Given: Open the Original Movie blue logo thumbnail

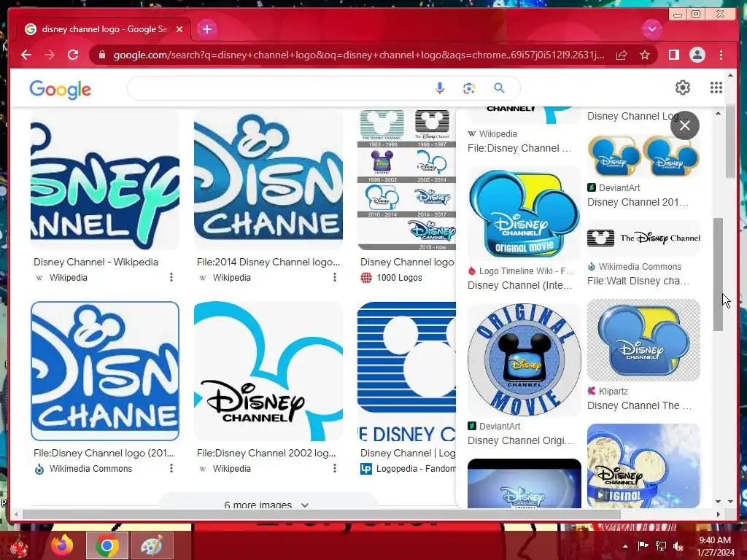Looking at the screenshot, I should pos(524,214).
